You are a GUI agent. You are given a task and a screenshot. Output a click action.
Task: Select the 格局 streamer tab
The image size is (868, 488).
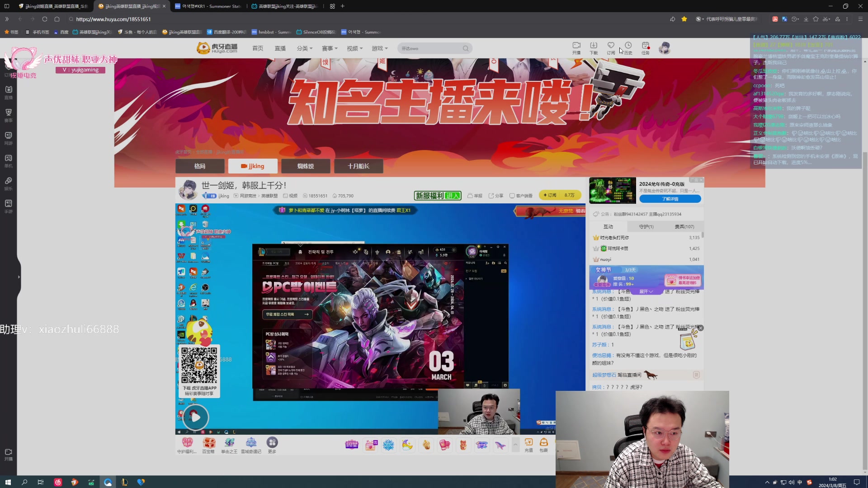pos(200,166)
